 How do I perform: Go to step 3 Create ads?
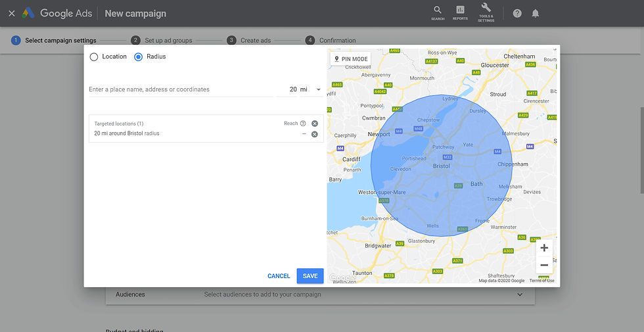(x=249, y=40)
